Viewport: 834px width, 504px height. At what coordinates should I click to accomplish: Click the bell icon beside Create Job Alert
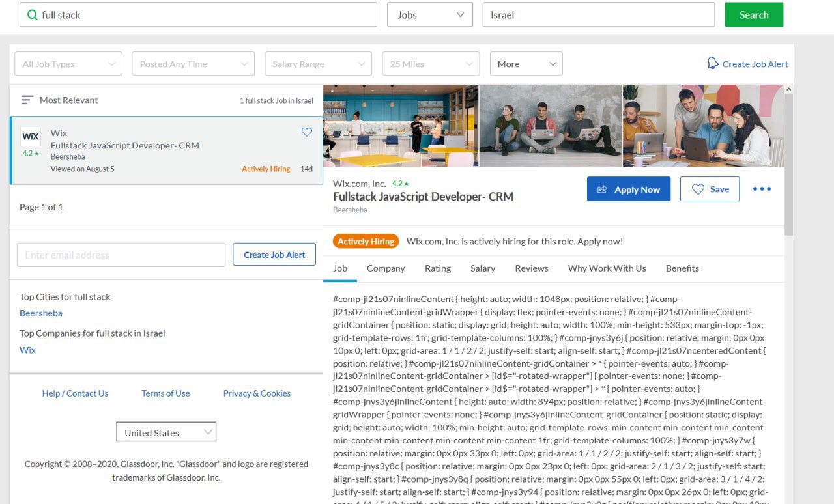point(713,63)
